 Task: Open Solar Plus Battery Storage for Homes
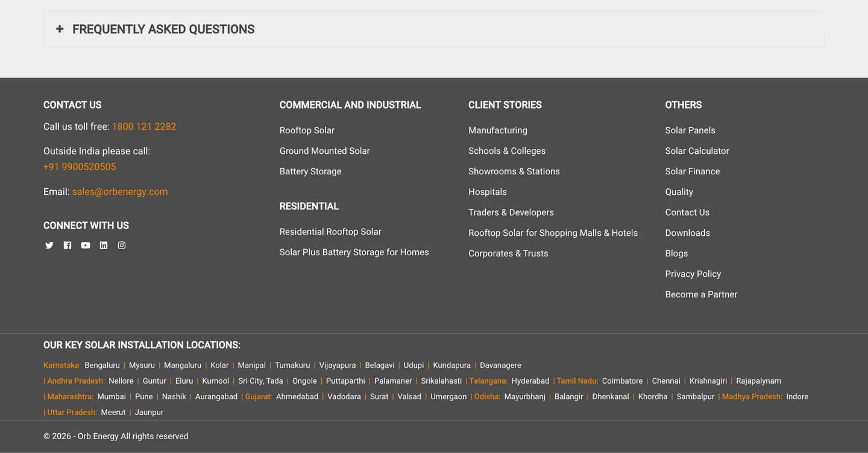[354, 252]
